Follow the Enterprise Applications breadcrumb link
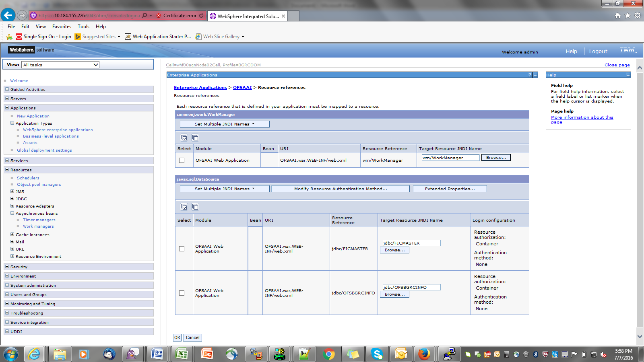Viewport: 644px width, 362px height. coord(200,87)
